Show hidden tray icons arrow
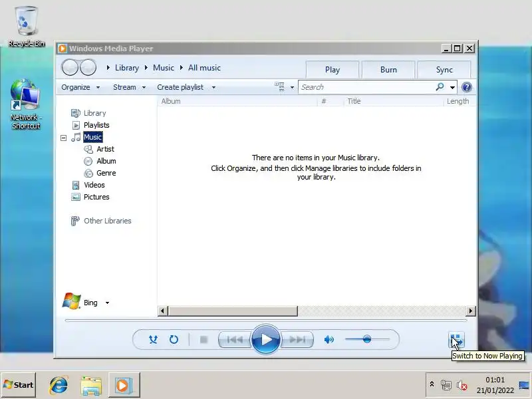The image size is (532, 399). 432,384
